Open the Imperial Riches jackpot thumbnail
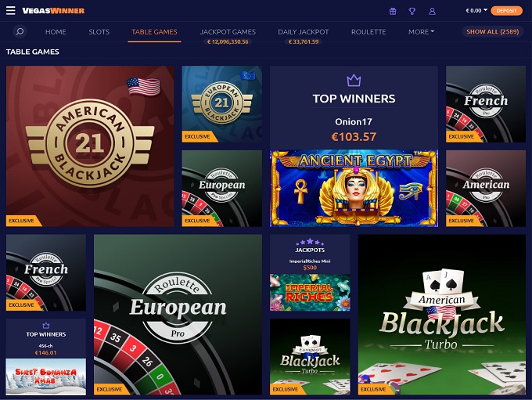The height and width of the screenshot is (400, 532). pos(310,292)
